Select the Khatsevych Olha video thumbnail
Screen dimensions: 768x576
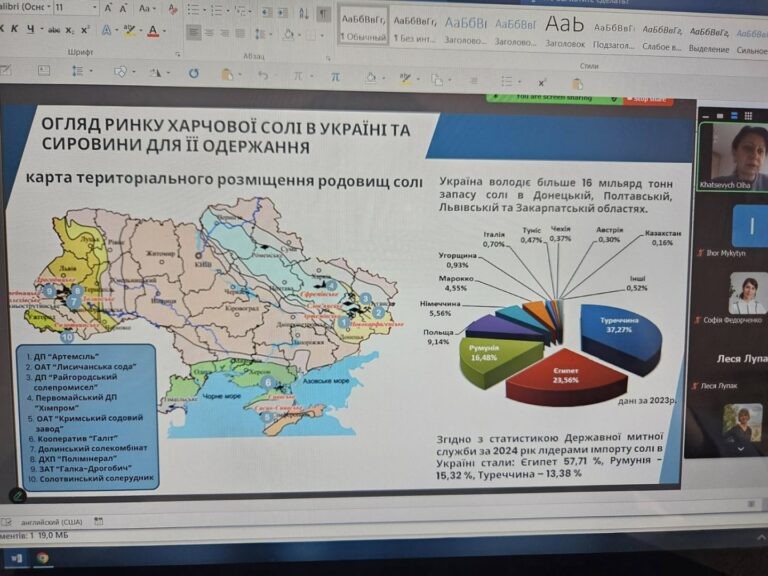733,156
